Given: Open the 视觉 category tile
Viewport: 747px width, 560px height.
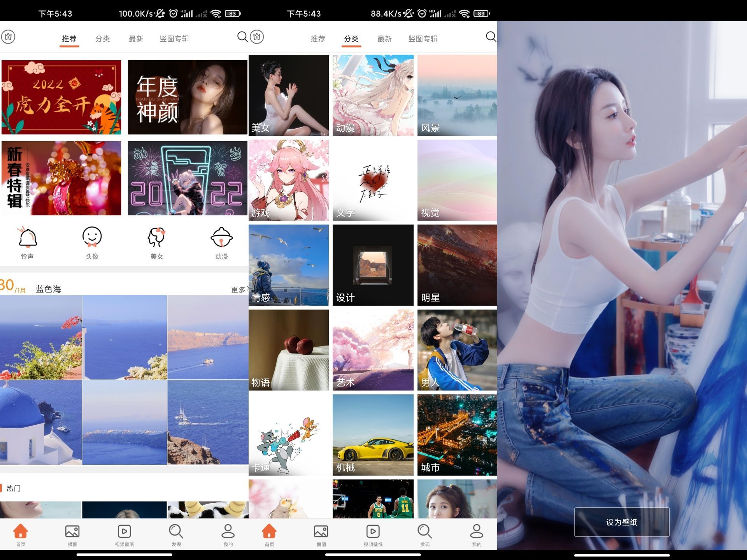Looking at the screenshot, I should pos(457,180).
